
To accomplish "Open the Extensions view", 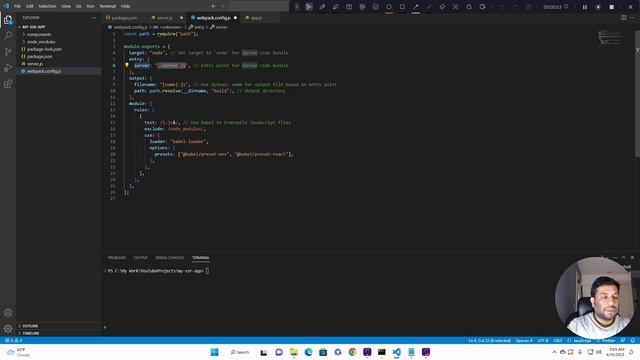I will (x=8, y=84).
